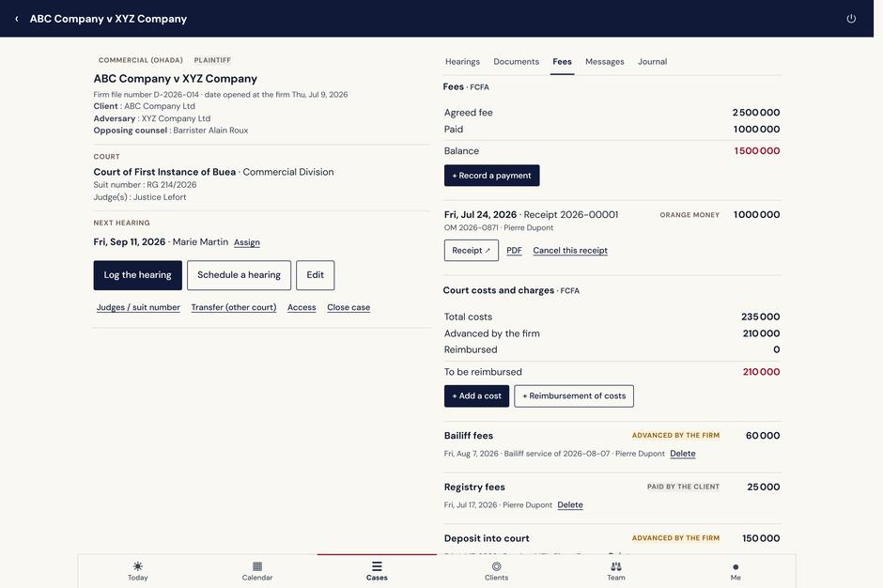Click the balance amount 1 500 000

[757, 151]
